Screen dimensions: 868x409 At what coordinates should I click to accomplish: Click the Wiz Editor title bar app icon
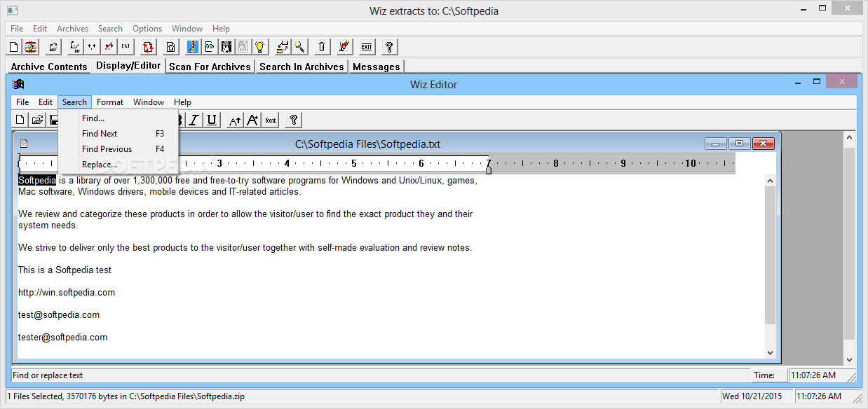18,84
